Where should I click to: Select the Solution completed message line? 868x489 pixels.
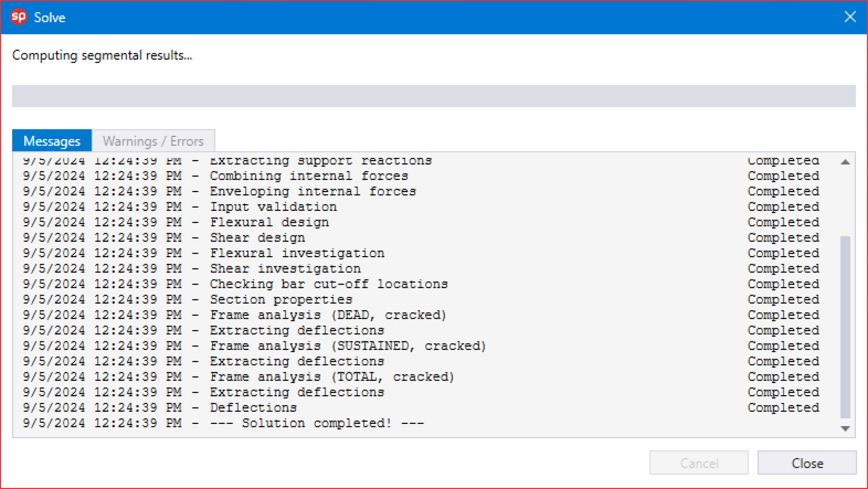tap(316, 423)
